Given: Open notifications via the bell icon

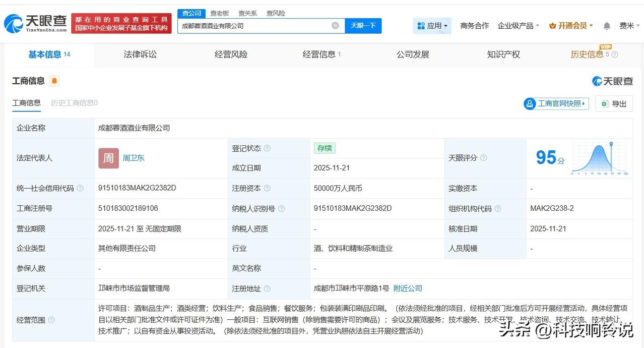Looking at the screenshot, I should pyautogui.click(x=606, y=25).
